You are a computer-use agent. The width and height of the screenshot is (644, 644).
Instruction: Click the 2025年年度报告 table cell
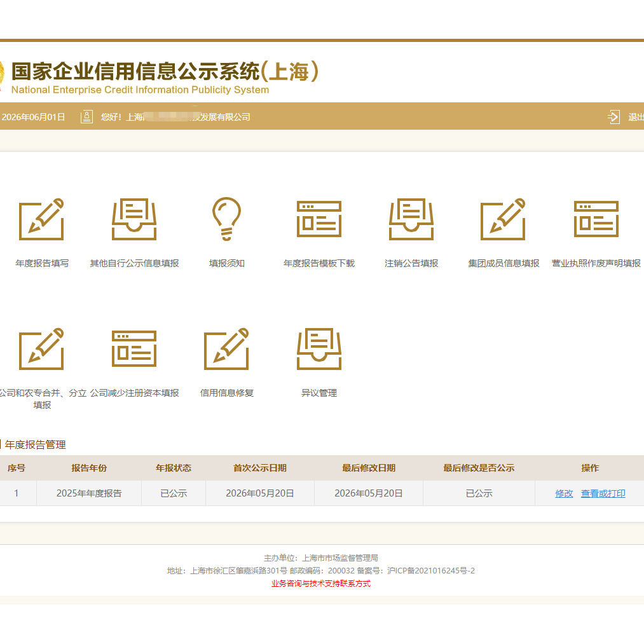click(x=89, y=493)
